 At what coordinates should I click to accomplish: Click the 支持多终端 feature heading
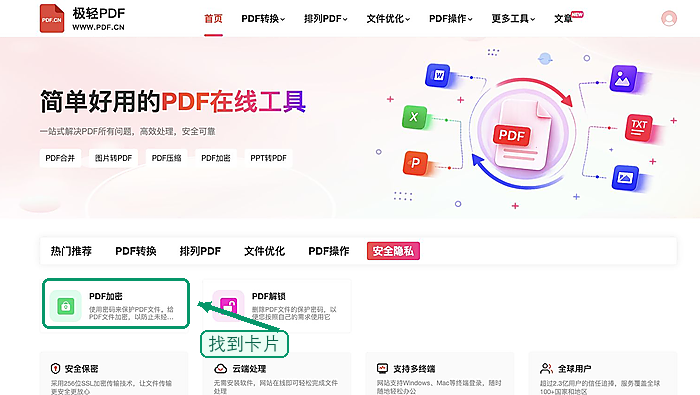point(414,369)
